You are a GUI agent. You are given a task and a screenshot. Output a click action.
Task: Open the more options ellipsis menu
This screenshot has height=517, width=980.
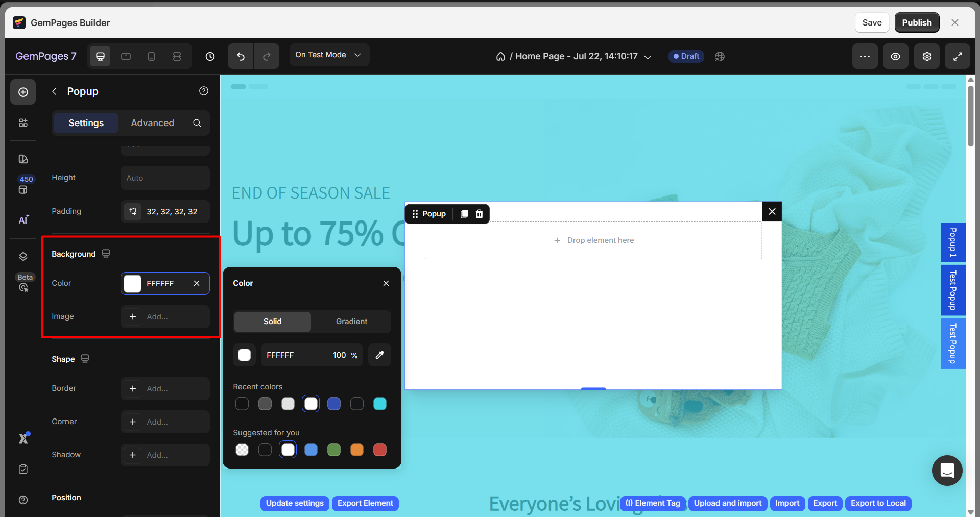point(865,56)
